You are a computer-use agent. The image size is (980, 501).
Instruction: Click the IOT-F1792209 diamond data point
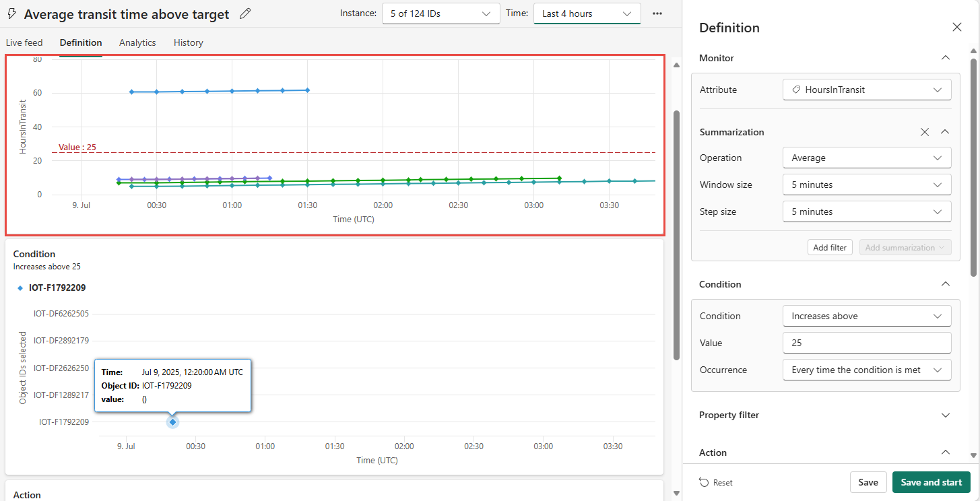[x=173, y=422]
